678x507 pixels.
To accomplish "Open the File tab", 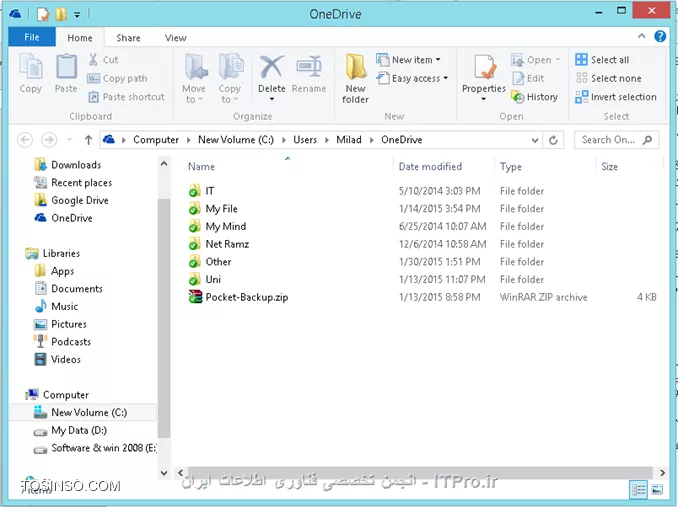I will click(32, 37).
